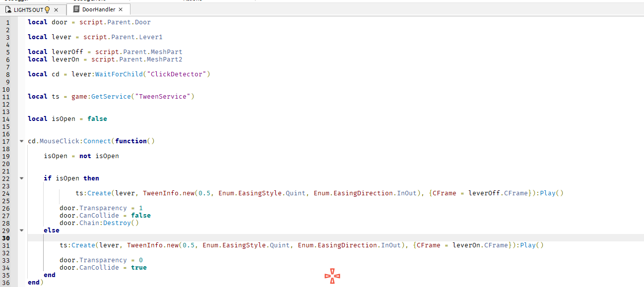Image resolution: width=644 pixels, height=287 pixels.
Task: Click the highlighted current line 30
Action: tap(198, 237)
